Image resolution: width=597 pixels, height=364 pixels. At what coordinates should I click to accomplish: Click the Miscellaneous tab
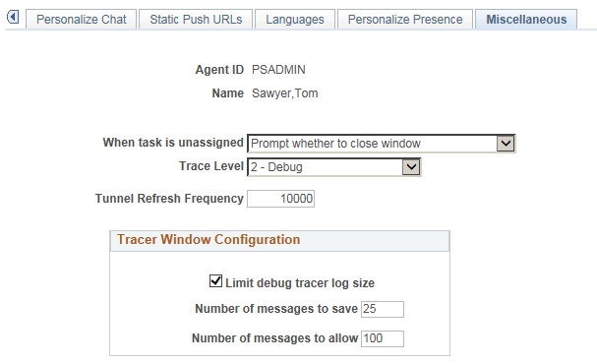tap(526, 19)
